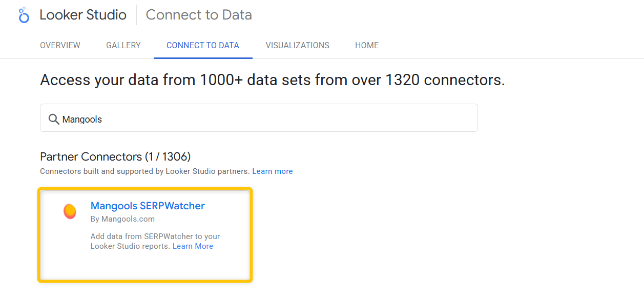Switch to the Gallery tab

pos(123,45)
